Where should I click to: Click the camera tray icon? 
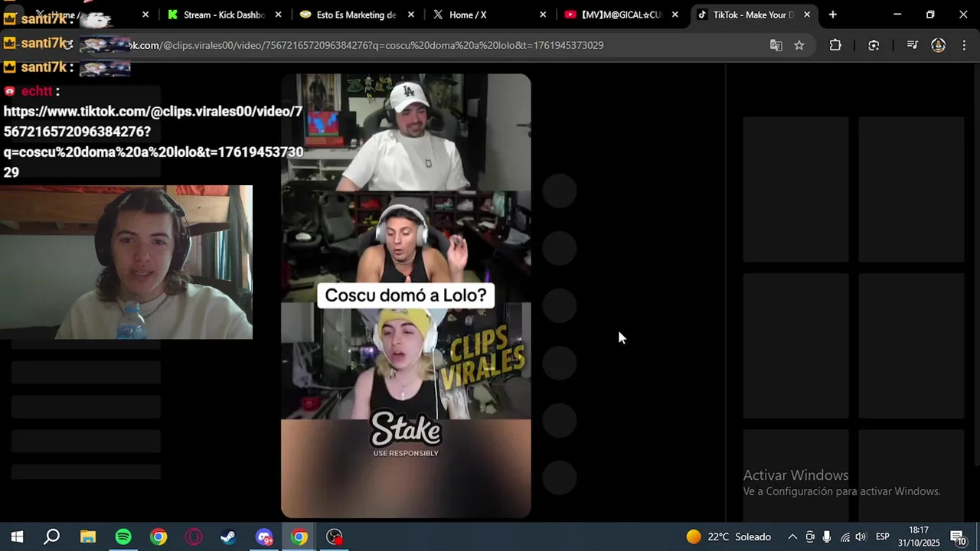[810, 536]
